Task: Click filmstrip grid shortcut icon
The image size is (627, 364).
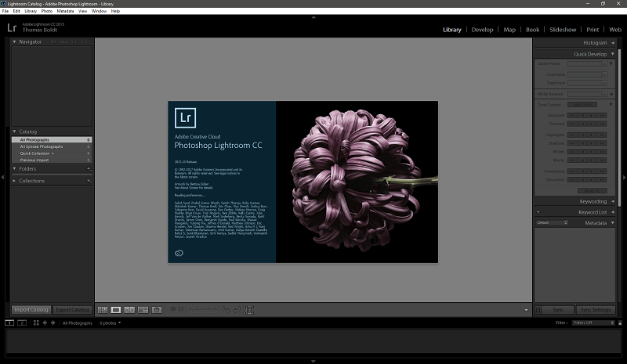Action: (36, 323)
